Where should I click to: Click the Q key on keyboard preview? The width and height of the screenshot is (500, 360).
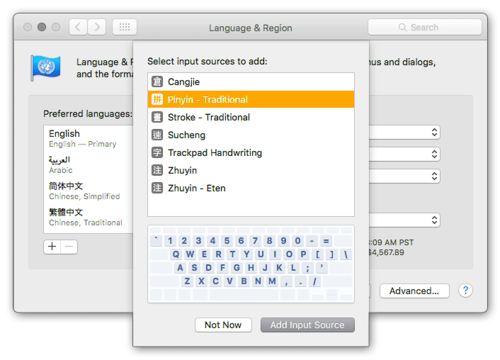point(176,254)
